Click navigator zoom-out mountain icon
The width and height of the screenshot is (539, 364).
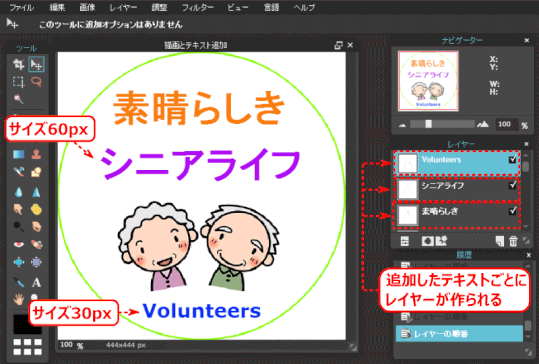[x=402, y=125]
